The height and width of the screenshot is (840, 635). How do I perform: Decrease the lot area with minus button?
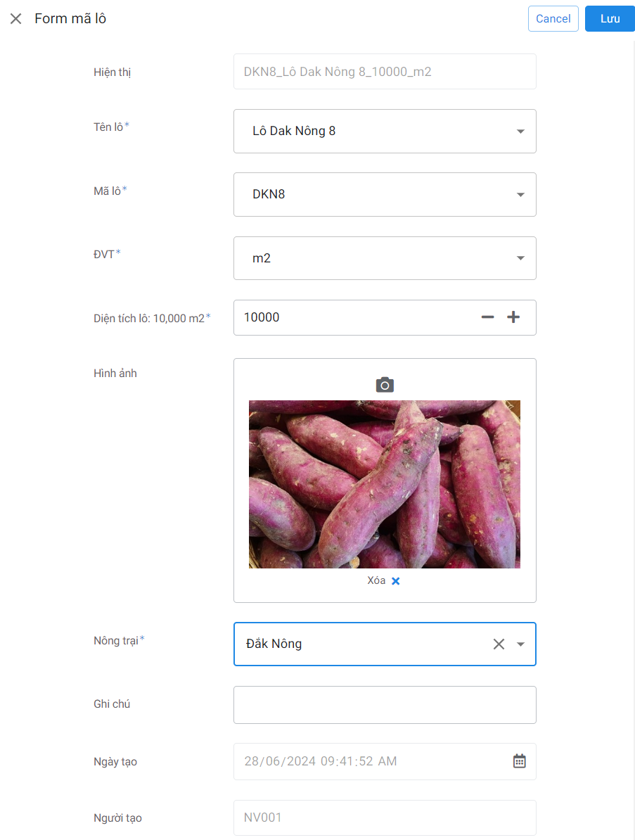point(487,317)
